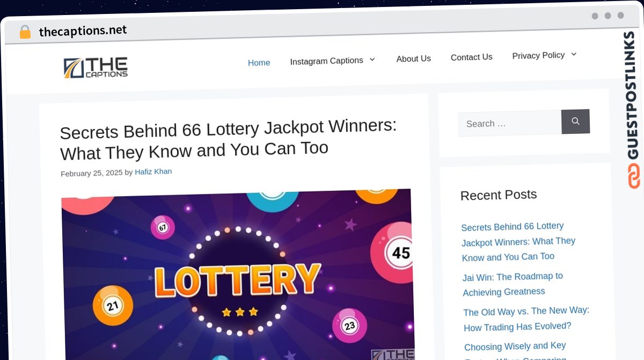The width and height of the screenshot is (644, 360).
Task: Open the Contact Us menu item
Action: [x=471, y=57]
